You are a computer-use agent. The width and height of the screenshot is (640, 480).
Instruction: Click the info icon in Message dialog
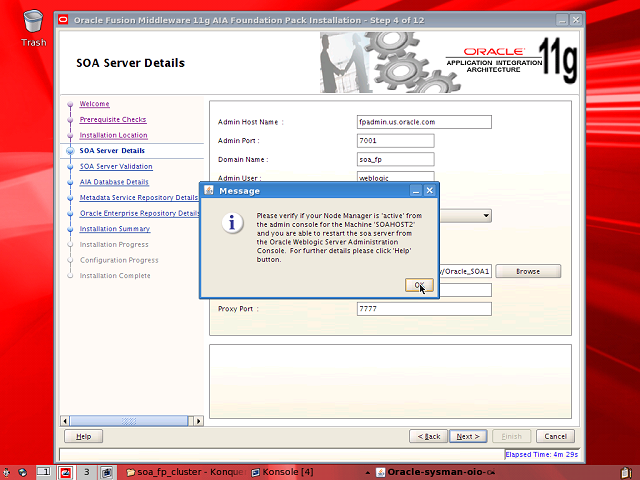click(232, 223)
